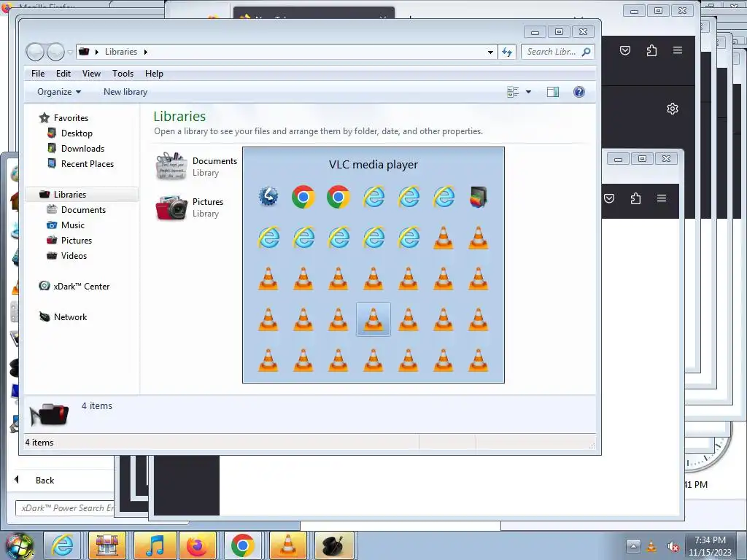Click the VLC cone in system tray

coord(651,547)
